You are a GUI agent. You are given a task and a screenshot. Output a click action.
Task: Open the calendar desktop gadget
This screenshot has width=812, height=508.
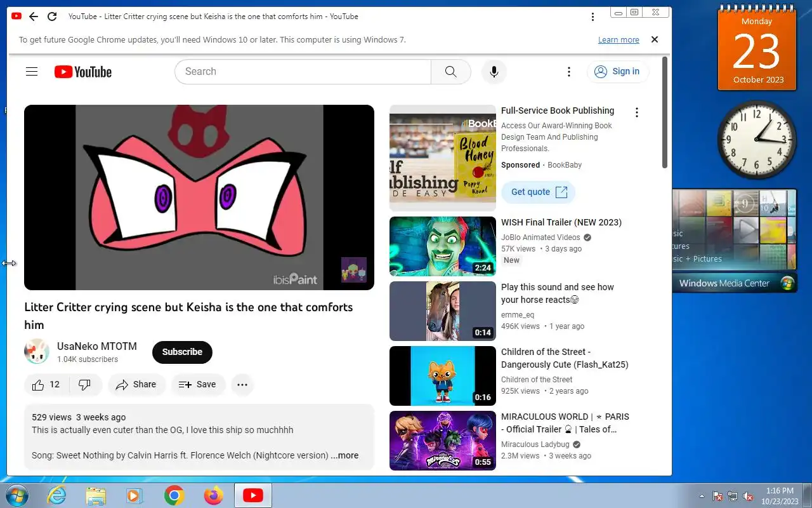[757, 48]
